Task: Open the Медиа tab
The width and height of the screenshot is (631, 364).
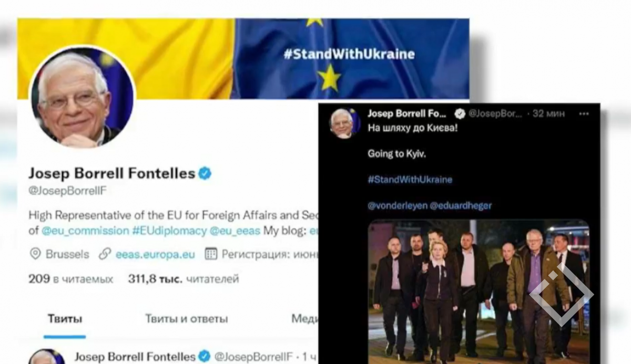Action: (305, 319)
